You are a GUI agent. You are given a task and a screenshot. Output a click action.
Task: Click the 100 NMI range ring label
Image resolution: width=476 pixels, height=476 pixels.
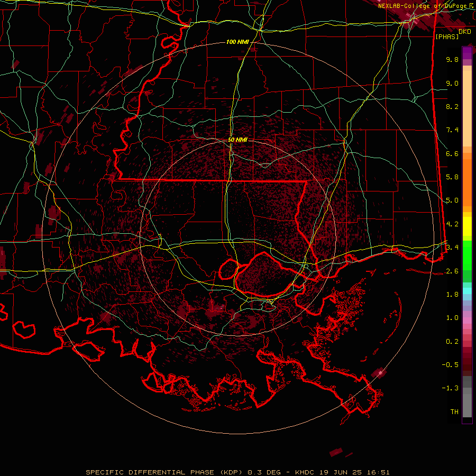coord(237,42)
